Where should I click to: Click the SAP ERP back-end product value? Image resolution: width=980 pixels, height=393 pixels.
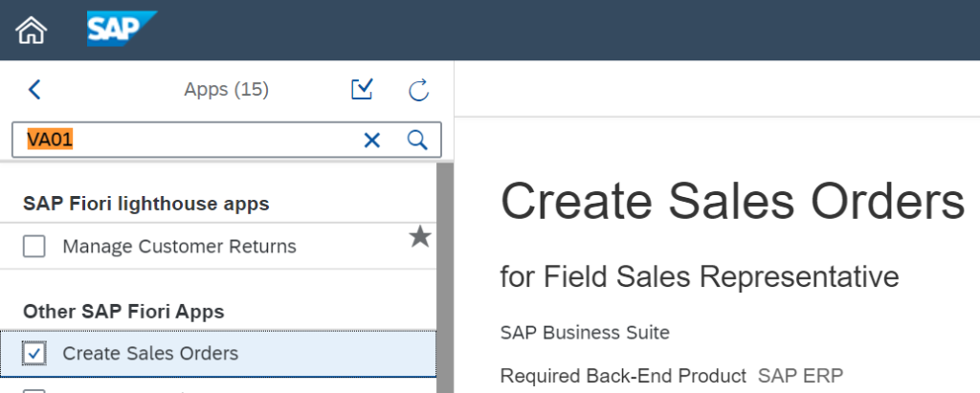[801, 376]
